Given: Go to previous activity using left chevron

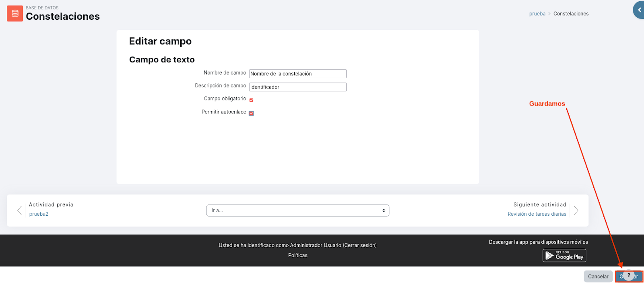Looking at the screenshot, I should 19,211.
